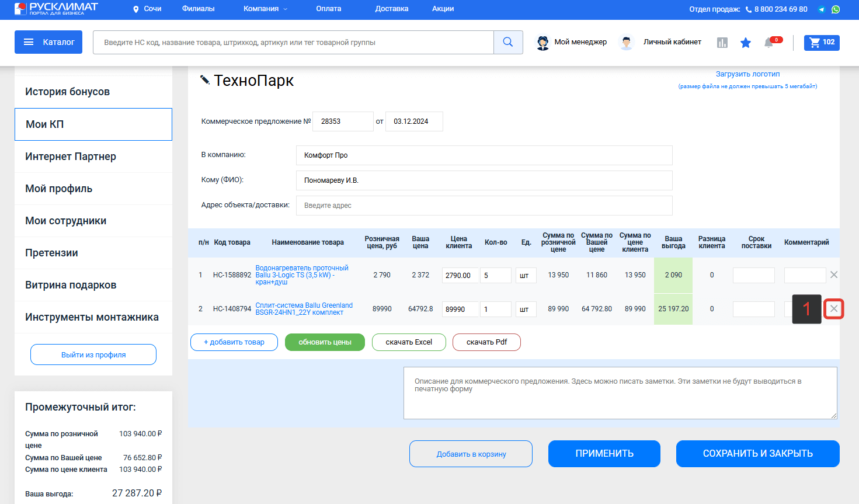This screenshot has width=859, height=504.
Task: Open the Каталог menu button
Action: (48, 42)
